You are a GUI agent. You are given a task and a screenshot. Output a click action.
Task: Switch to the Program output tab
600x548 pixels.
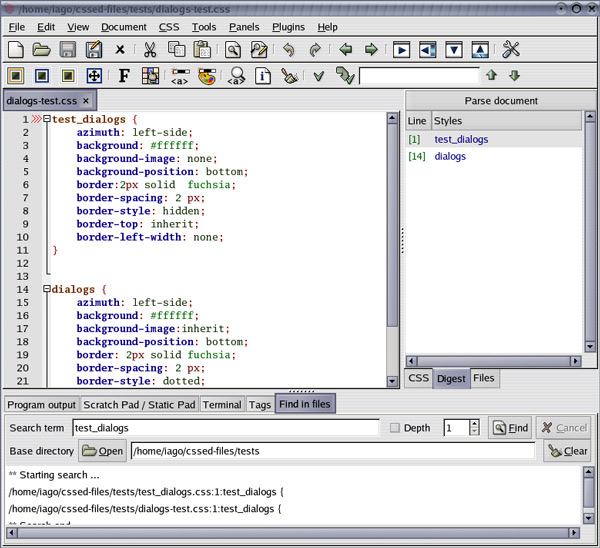41,404
